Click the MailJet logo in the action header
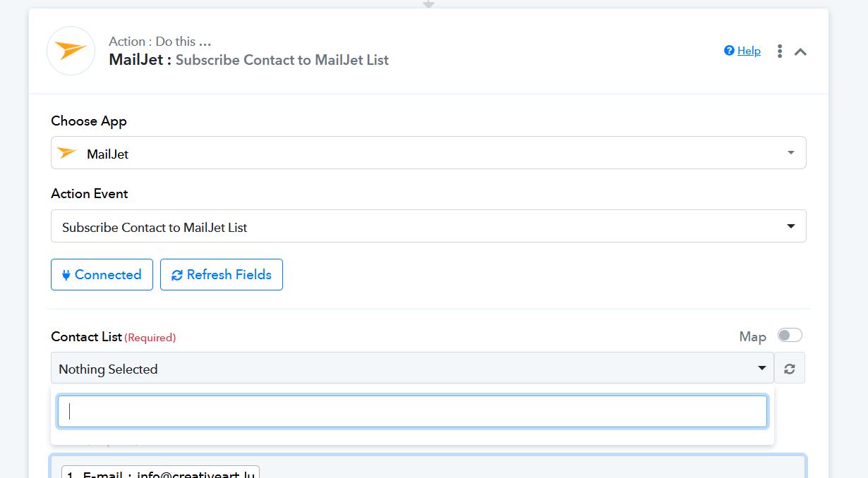 71,51
